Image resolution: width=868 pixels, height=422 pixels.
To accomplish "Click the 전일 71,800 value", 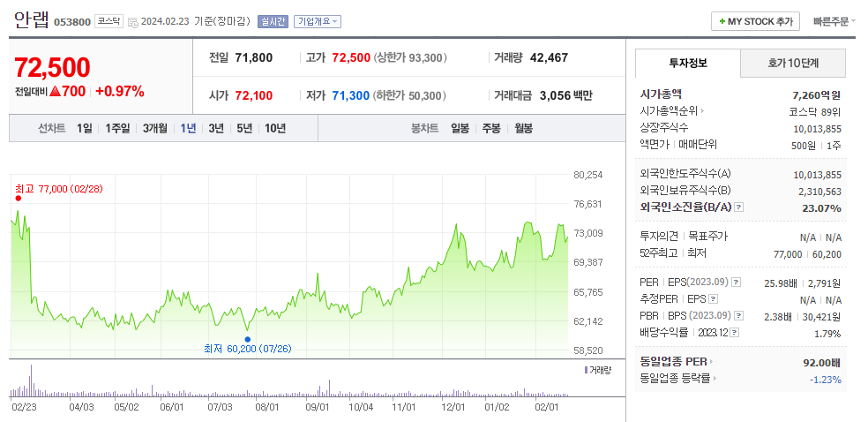I will [x=253, y=57].
